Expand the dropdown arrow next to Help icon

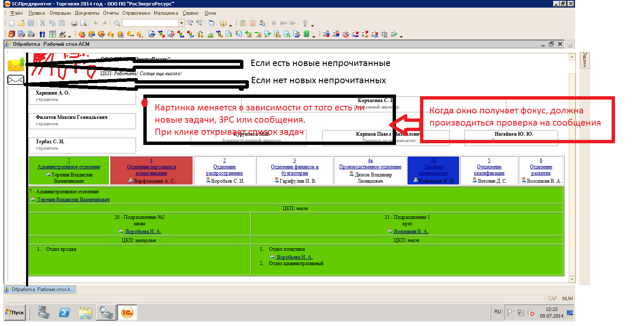tap(230, 25)
